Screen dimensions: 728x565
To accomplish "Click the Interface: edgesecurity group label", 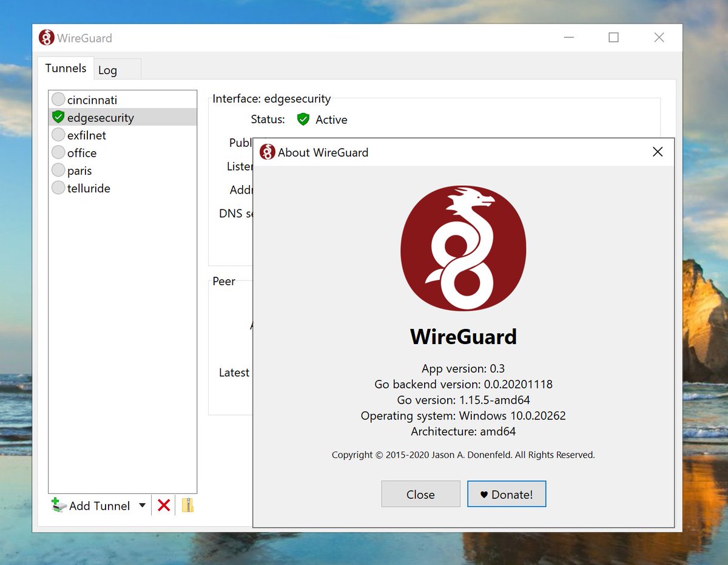I will coord(271,98).
